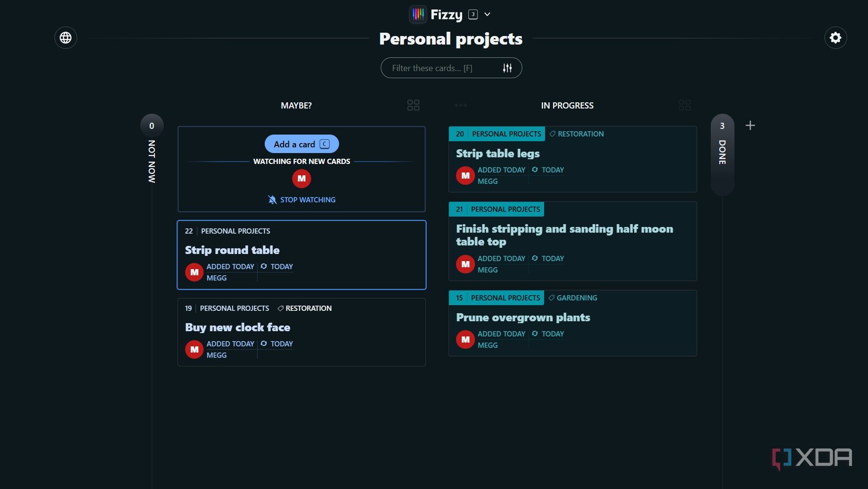Click the globe icon at top left
This screenshot has height=489, width=868.
[x=66, y=38]
